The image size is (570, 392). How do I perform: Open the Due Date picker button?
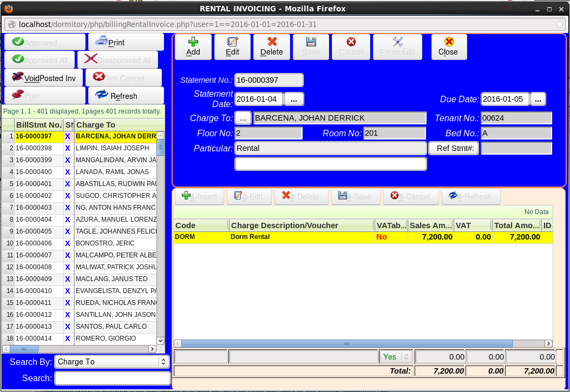[x=538, y=99]
